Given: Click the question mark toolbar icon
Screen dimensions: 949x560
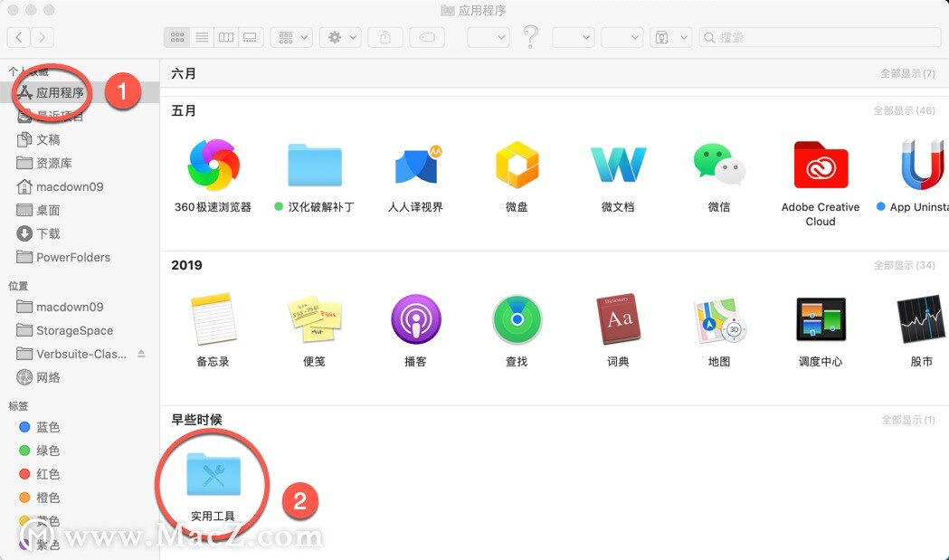Looking at the screenshot, I should click(530, 37).
